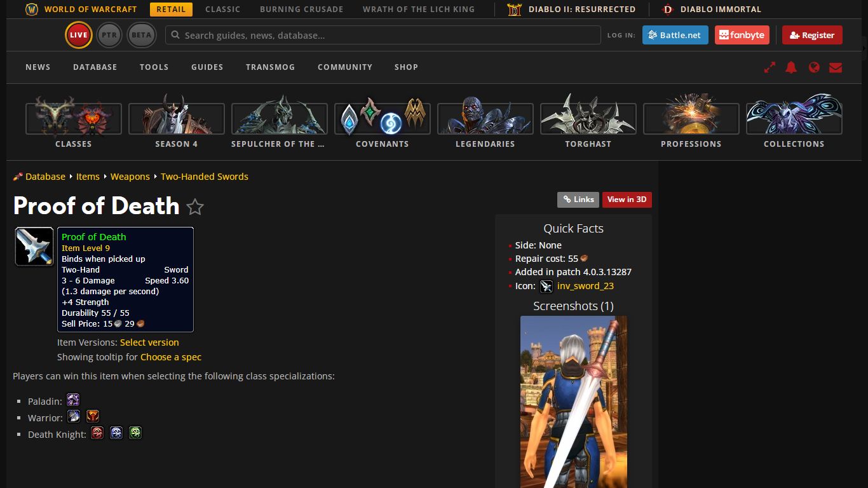Viewport: 868px width, 488px height.
Task: Click the globe language icon
Action: point(814,67)
